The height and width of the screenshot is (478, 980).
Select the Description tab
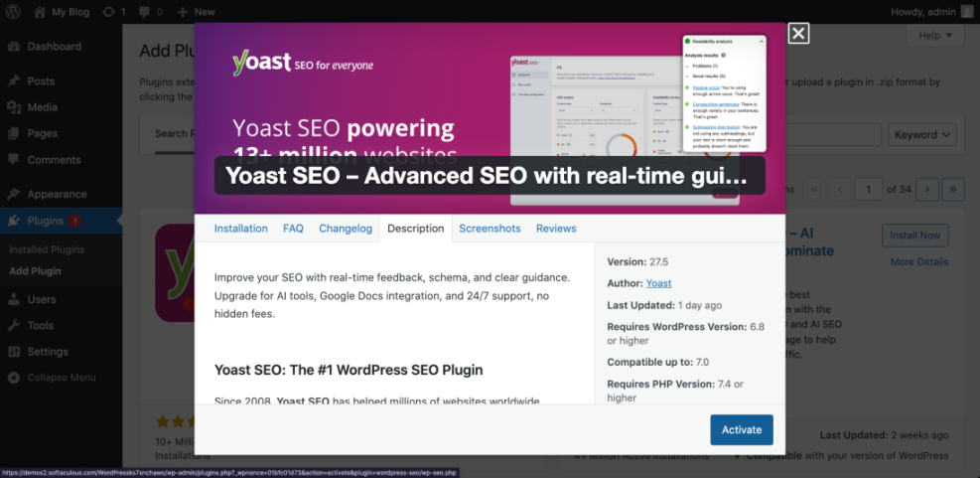click(x=416, y=229)
